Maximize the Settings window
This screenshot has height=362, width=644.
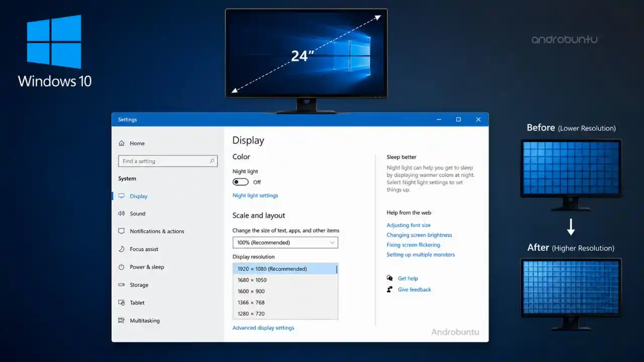(x=458, y=120)
